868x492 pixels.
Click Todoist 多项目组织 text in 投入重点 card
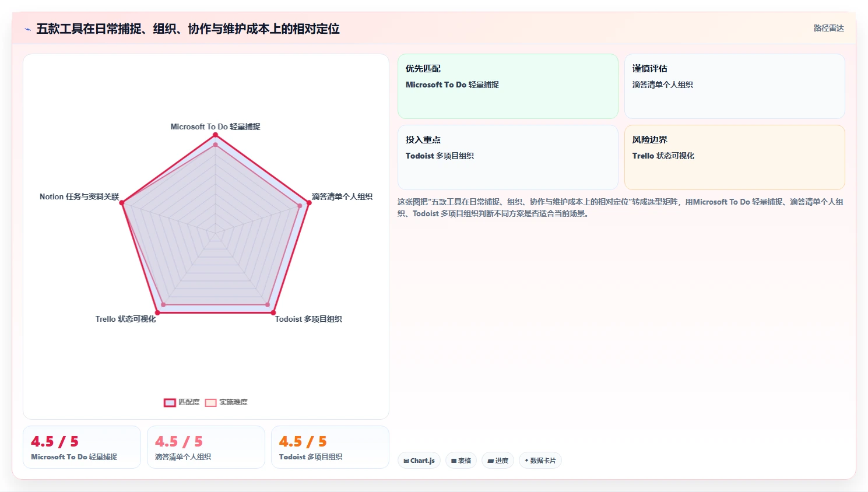point(440,156)
